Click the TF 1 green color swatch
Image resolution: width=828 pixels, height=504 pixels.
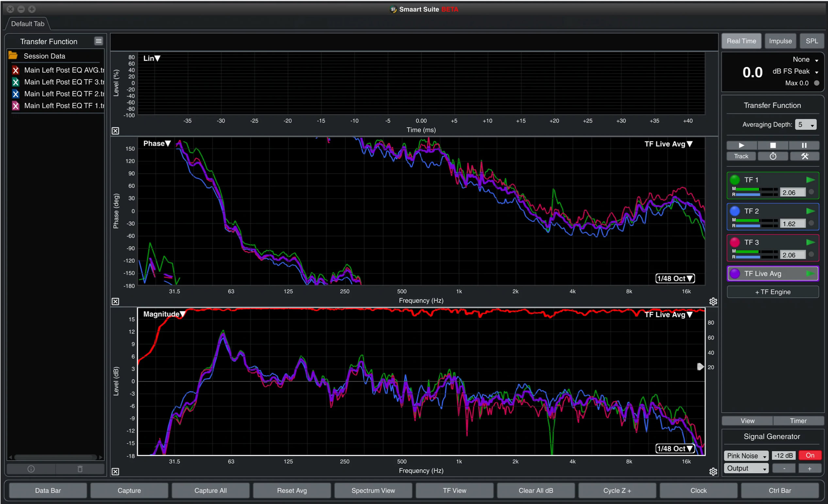pyautogui.click(x=735, y=180)
